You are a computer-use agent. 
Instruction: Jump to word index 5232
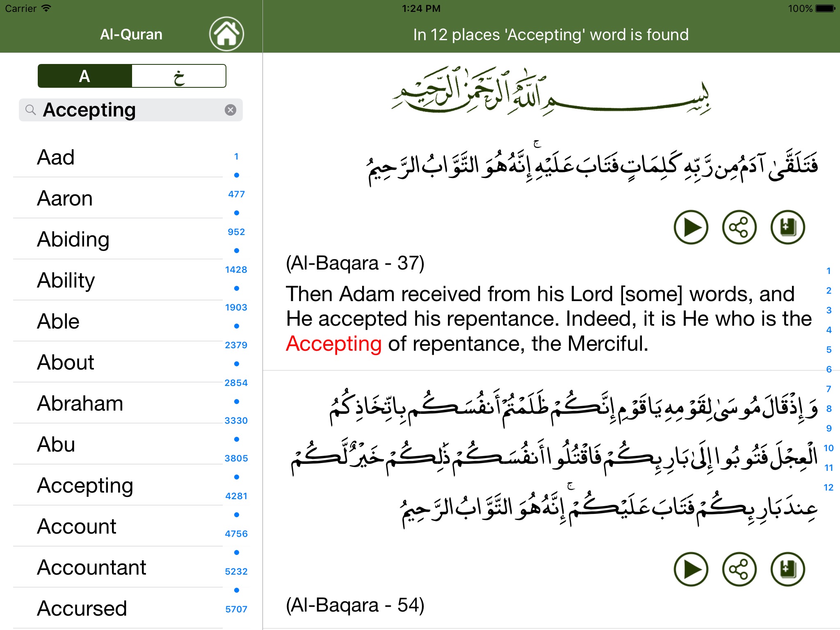click(236, 572)
